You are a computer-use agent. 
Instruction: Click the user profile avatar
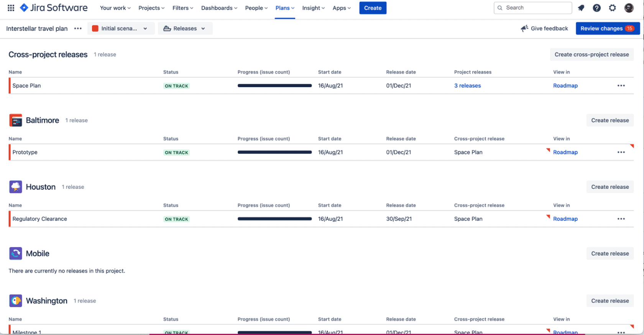(x=629, y=8)
